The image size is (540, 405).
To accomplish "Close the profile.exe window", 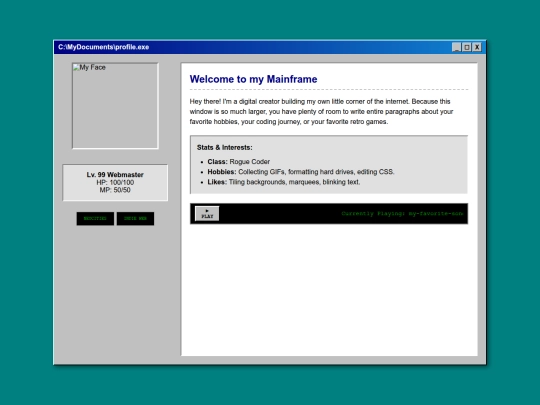I will (477, 47).
